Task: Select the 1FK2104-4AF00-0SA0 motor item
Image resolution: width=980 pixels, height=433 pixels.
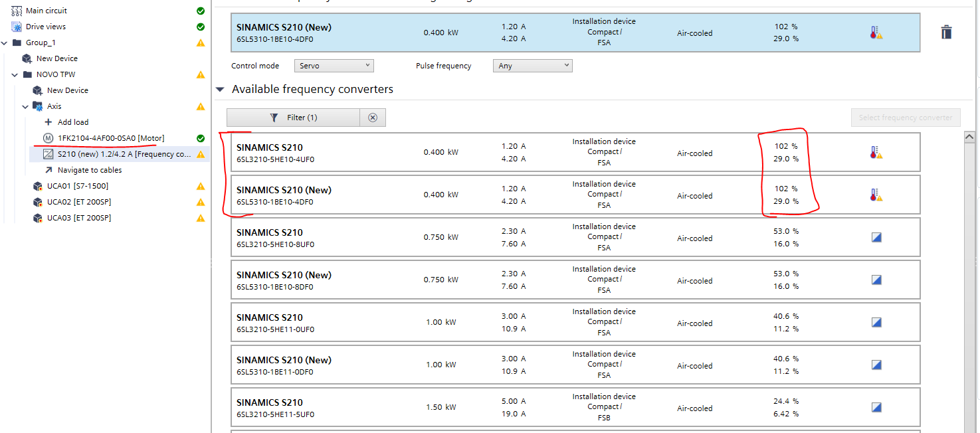Action: point(111,138)
